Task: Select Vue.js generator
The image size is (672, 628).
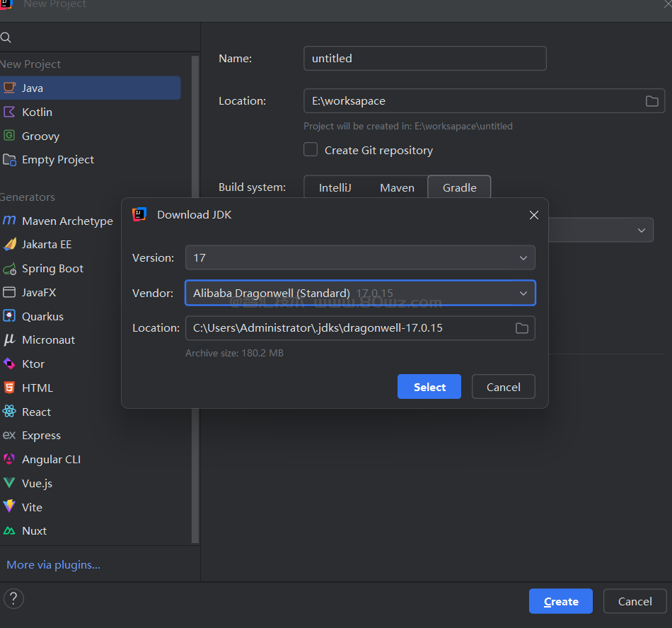Action: (90, 483)
